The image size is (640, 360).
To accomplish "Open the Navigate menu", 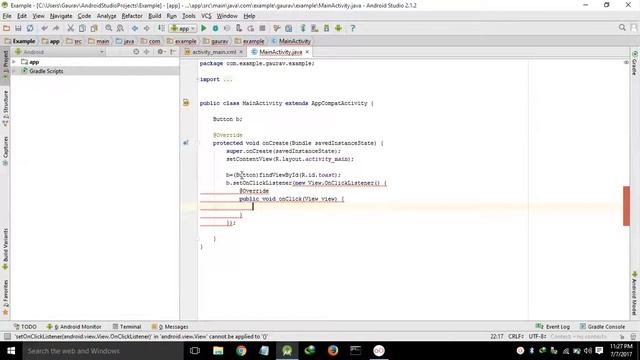I will (x=61, y=16).
